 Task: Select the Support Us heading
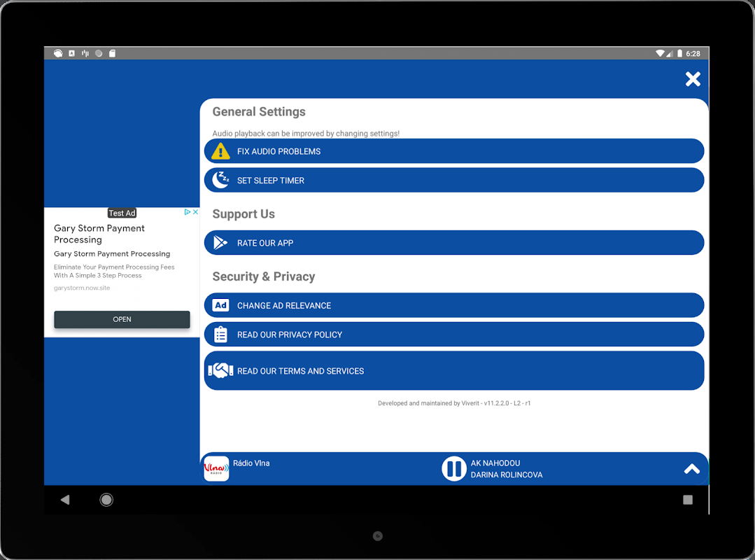point(244,213)
